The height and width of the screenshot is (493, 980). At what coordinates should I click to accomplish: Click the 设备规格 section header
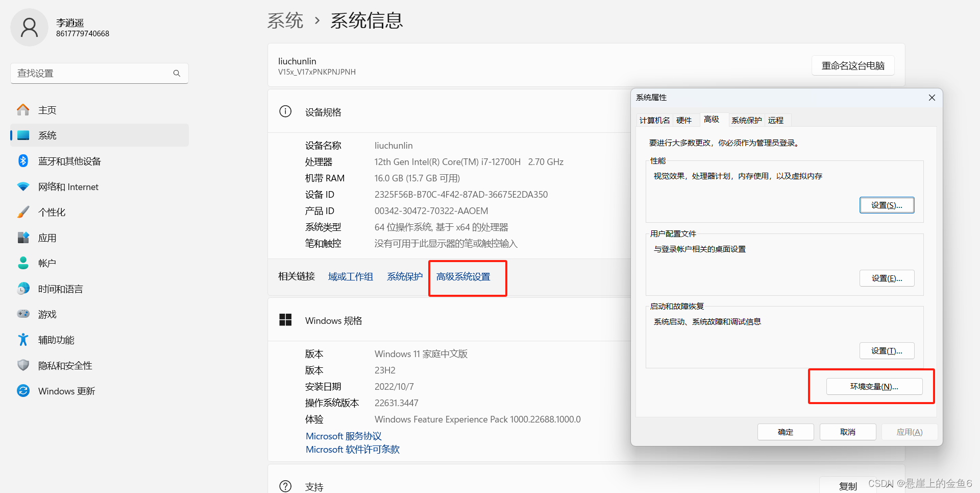pyautogui.click(x=323, y=112)
